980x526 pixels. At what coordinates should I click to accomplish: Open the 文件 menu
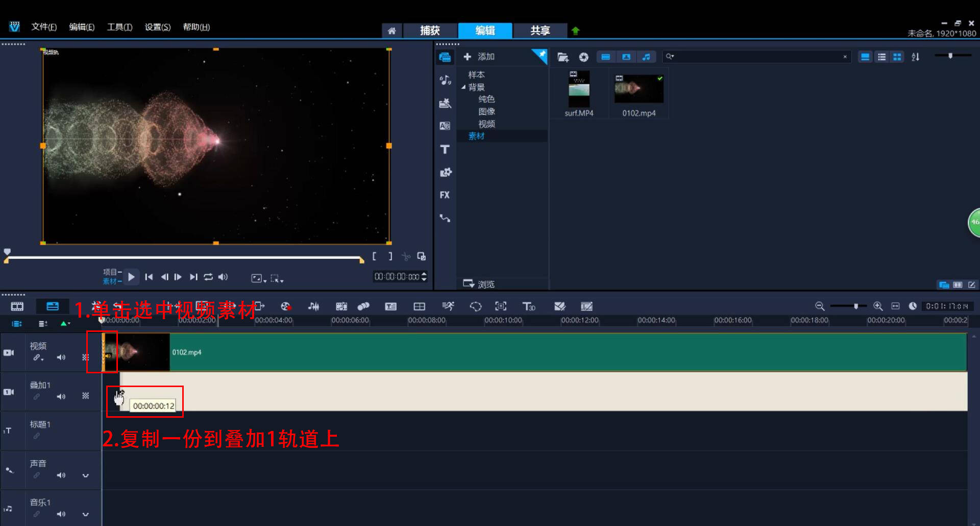(x=44, y=27)
